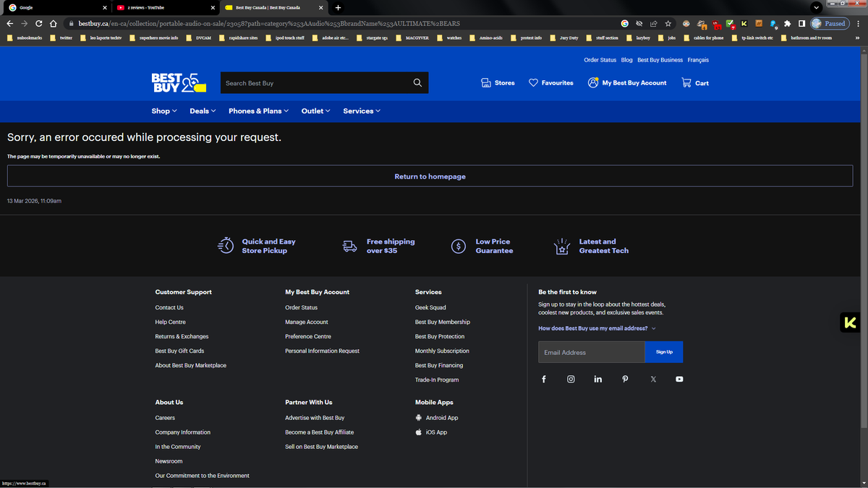The image size is (868, 488).
Task: Open Best Buy LinkedIn page
Action: tap(598, 379)
